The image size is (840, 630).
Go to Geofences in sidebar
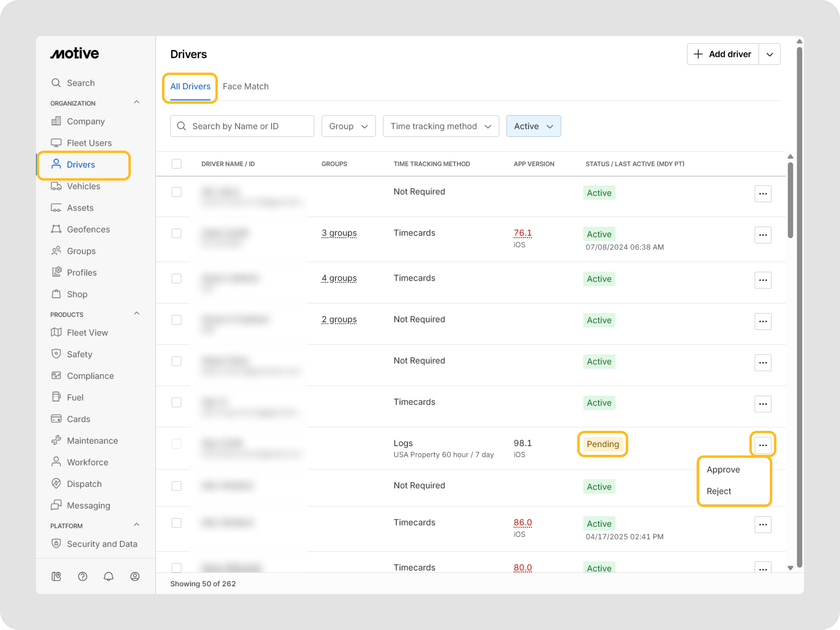point(88,229)
